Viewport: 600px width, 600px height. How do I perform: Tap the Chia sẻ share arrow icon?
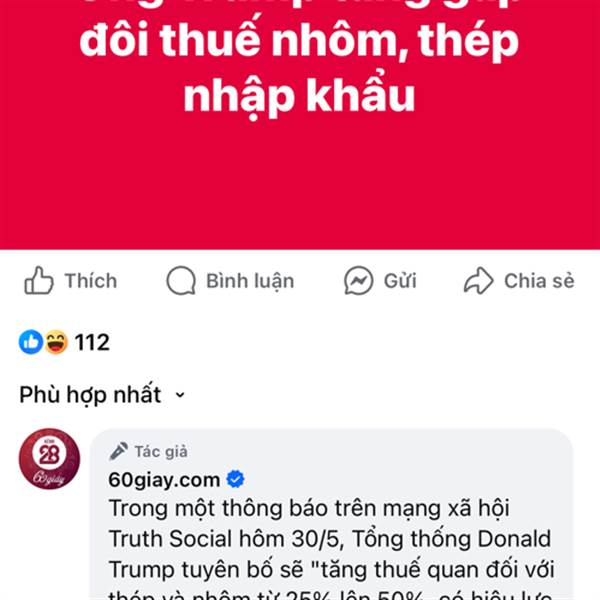coord(478,280)
